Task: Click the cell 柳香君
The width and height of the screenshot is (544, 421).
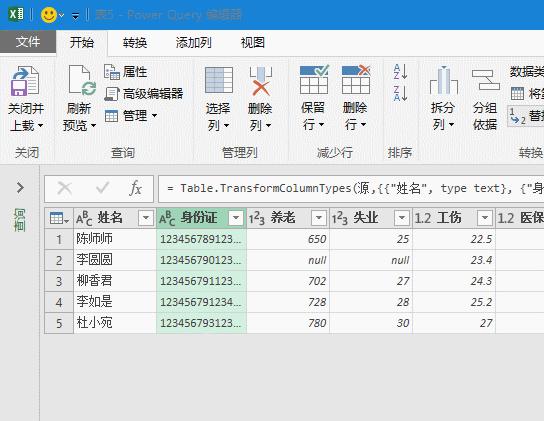Action: [x=115, y=281]
